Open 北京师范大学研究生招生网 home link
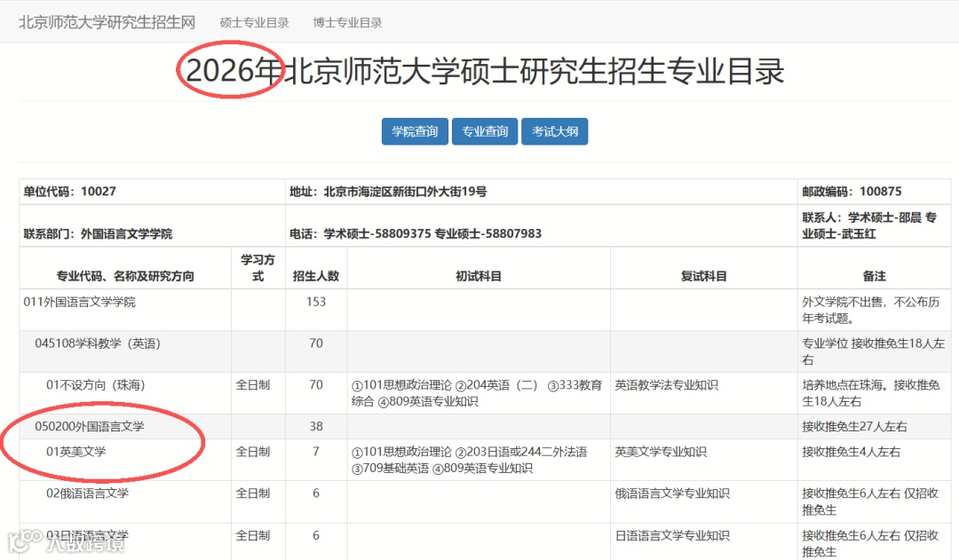This screenshot has height=560, width=959. 107,22
